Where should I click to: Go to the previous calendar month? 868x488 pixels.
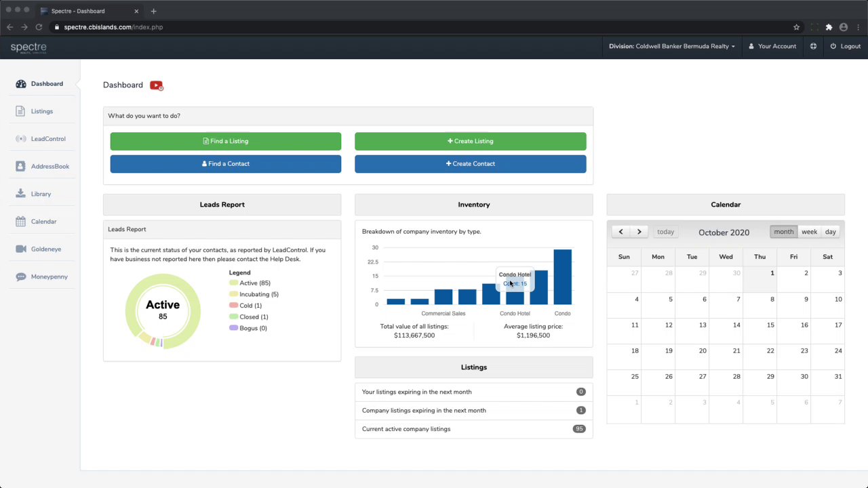[620, 232]
